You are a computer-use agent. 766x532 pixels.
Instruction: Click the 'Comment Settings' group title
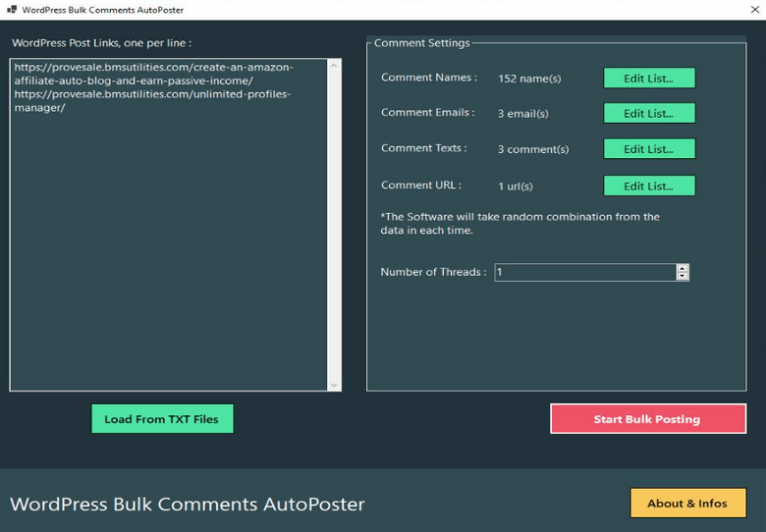422,43
